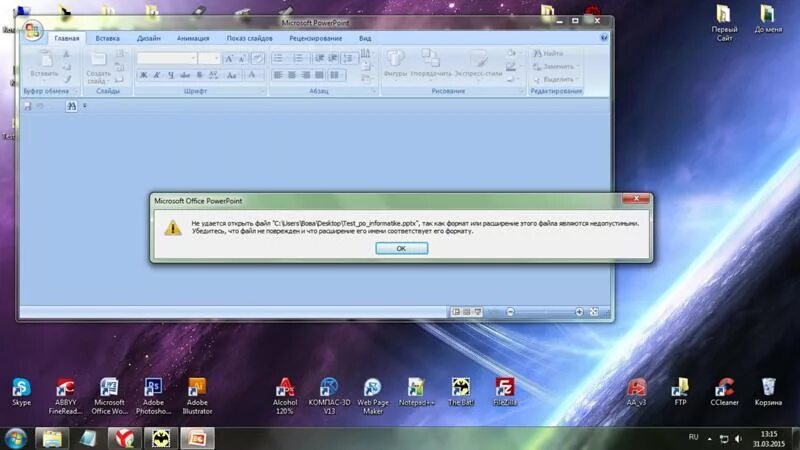Increase list indent level
Screen dimensions: 800x450
pyautogui.click(x=333, y=59)
